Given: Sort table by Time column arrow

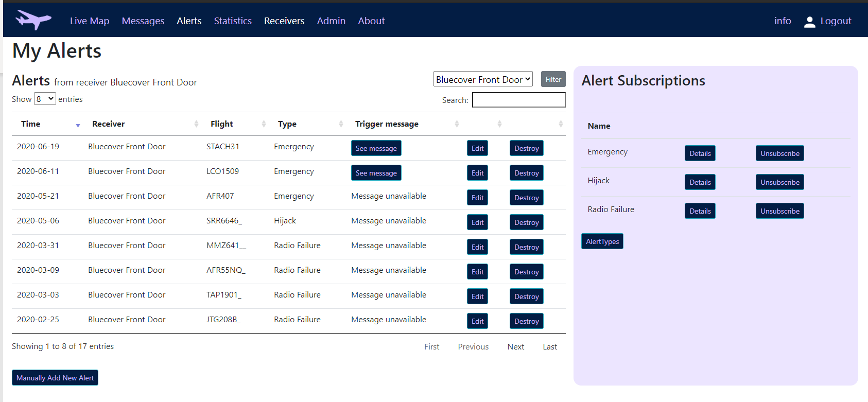Looking at the screenshot, I should [x=78, y=125].
